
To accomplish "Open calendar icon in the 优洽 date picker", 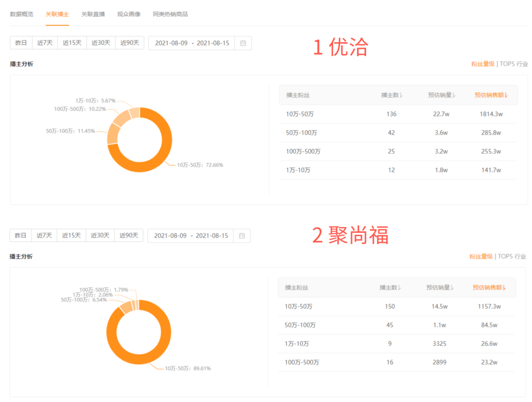I will pos(243,43).
